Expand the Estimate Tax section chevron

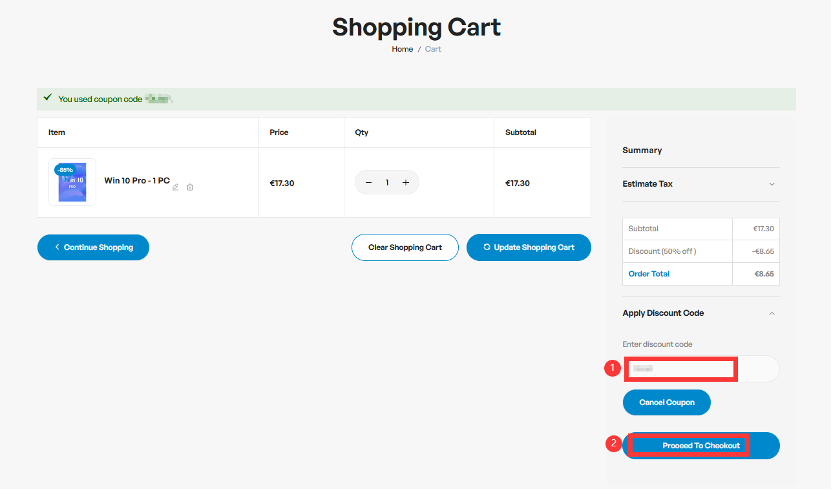coord(771,184)
